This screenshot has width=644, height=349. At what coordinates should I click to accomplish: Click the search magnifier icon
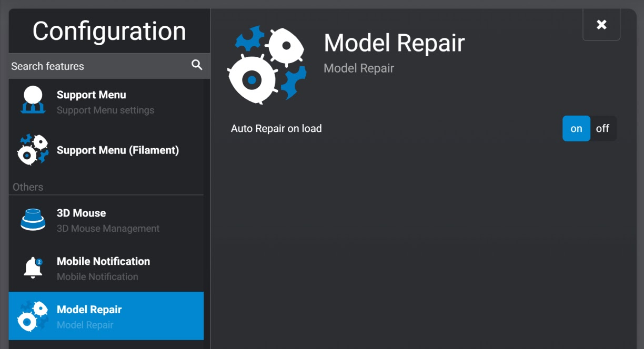(x=197, y=65)
